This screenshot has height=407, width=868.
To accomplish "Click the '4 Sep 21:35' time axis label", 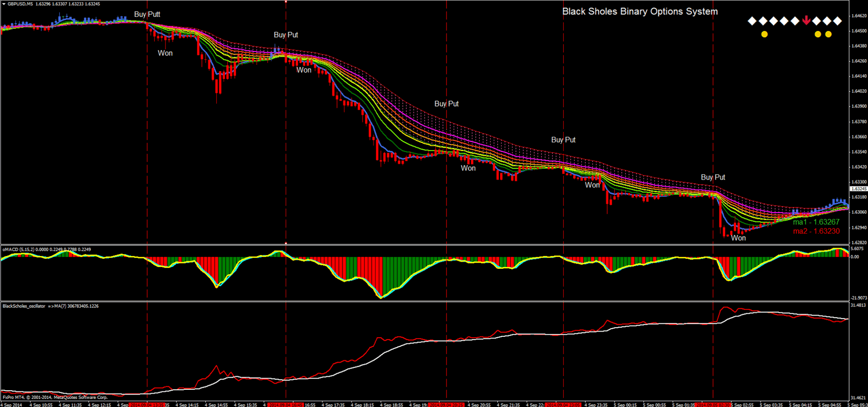I will point(509,405).
